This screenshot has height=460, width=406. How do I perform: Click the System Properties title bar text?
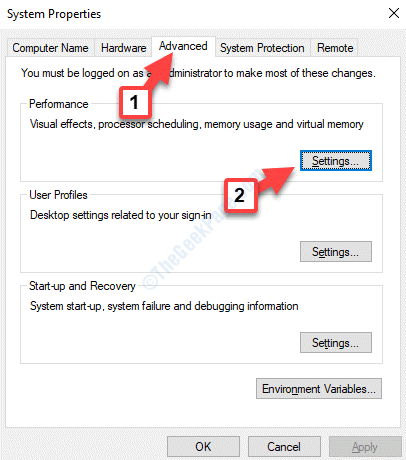click(54, 14)
